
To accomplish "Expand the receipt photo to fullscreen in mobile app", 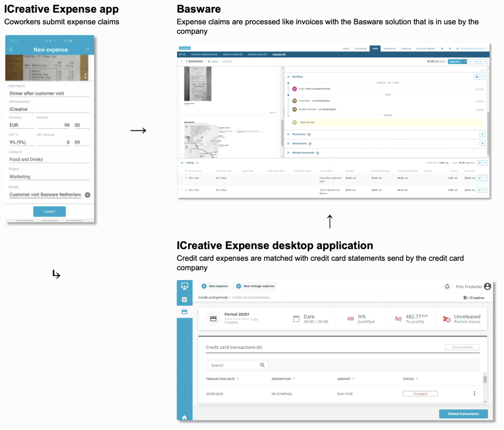I will pyautogui.click(x=86, y=76).
